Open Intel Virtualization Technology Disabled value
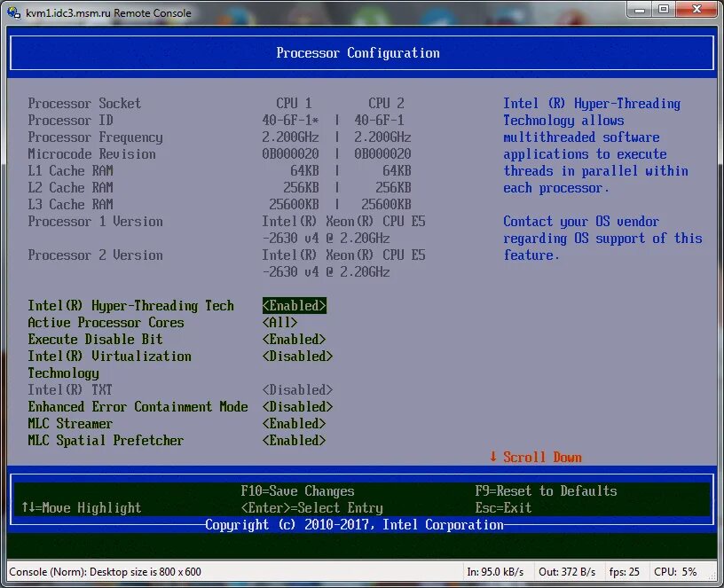Screen dimensions: 724x588 (x=297, y=357)
